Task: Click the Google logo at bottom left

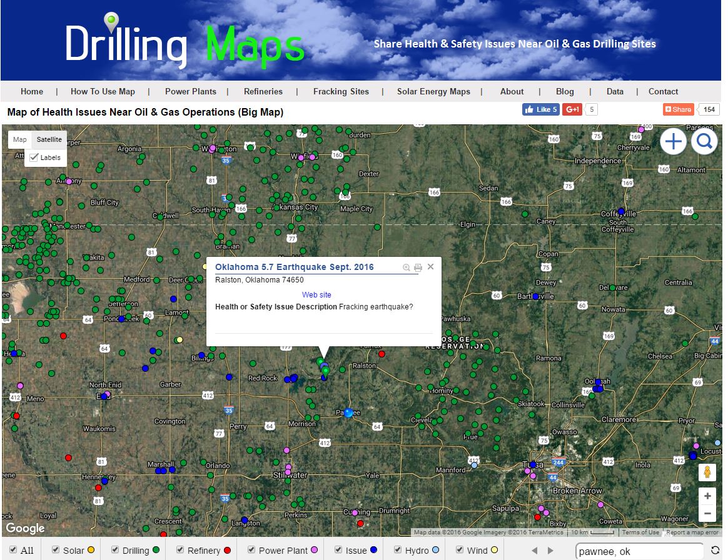Action: click(x=24, y=528)
